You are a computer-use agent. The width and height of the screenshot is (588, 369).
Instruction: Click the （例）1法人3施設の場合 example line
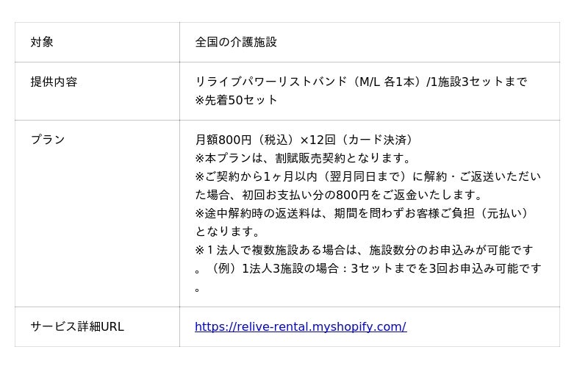coord(375,268)
